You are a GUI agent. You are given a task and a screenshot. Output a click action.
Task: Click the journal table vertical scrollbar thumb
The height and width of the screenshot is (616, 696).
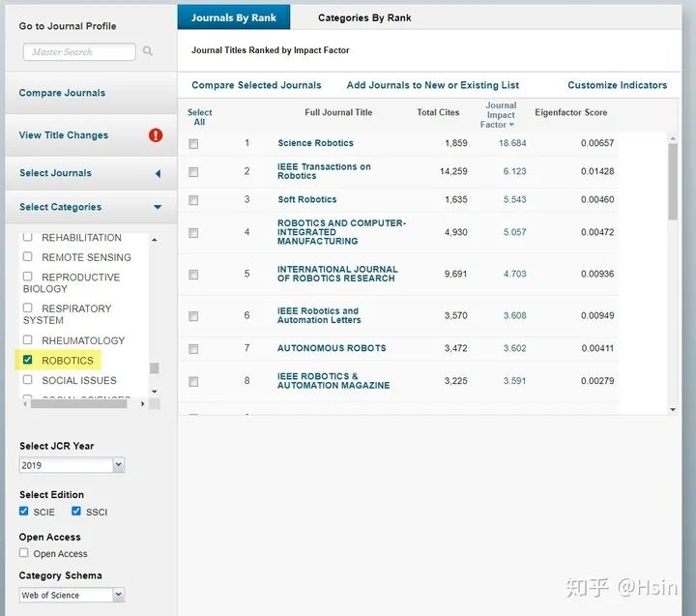coord(673,181)
